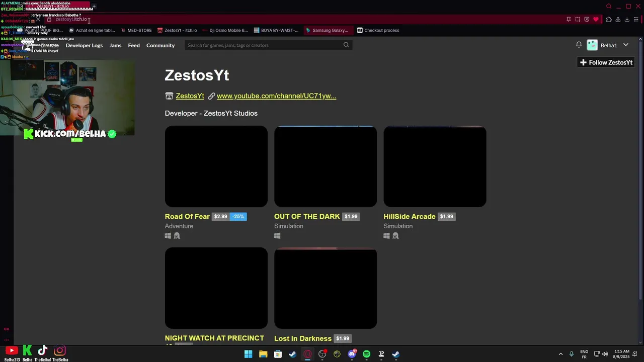Open Jams in itch.io navigation
The image size is (644, 362).
115,45
